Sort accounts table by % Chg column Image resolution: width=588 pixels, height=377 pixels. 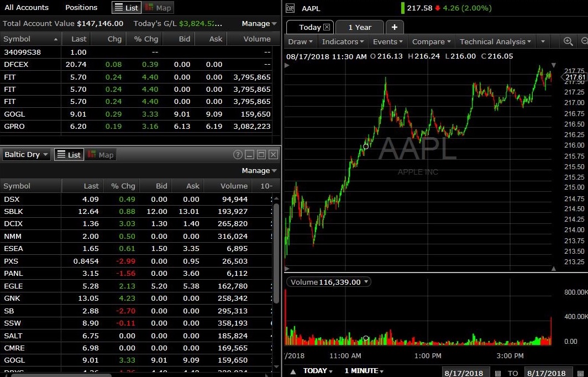click(144, 39)
